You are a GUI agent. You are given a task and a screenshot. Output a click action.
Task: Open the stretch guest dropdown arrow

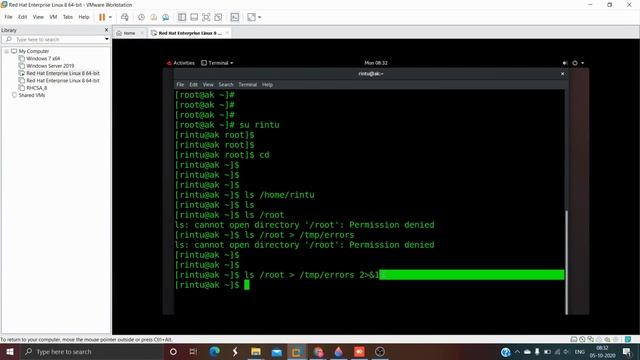coord(260,17)
